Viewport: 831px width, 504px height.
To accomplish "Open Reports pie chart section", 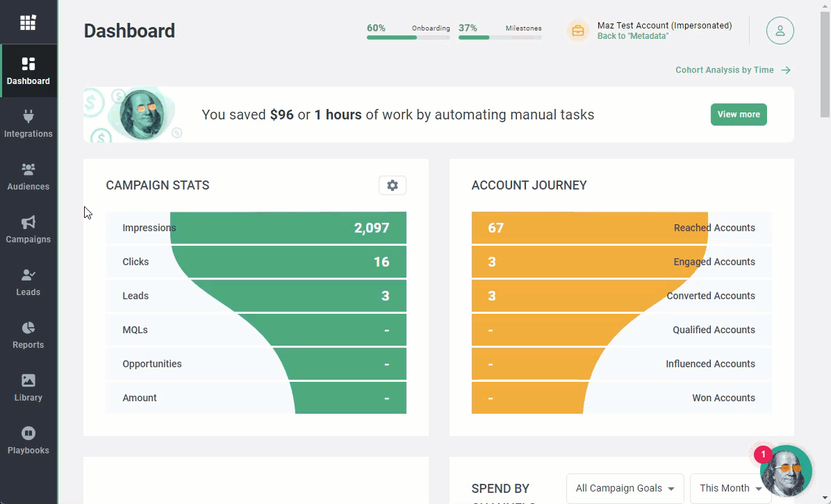I will click(x=28, y=335).
